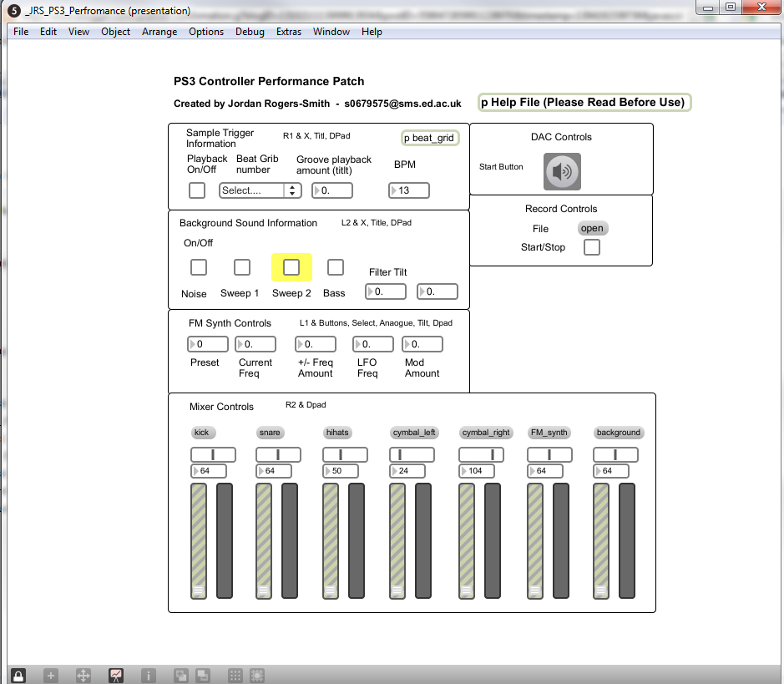Click the arrows on the Select menu
Image resolution: width=784 pixels, height=684 pixels.
click(x=292, y=190)
